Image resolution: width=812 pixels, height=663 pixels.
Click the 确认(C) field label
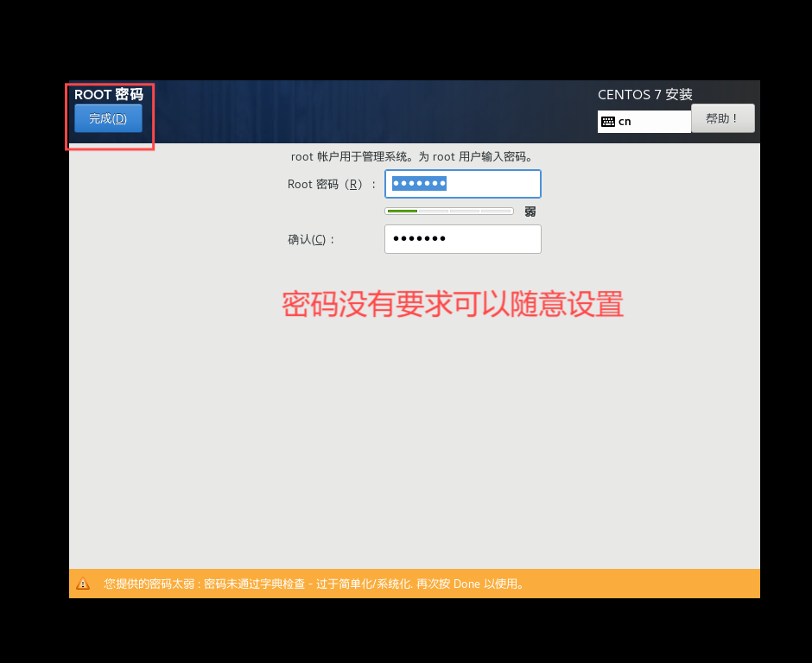[311, 240]
